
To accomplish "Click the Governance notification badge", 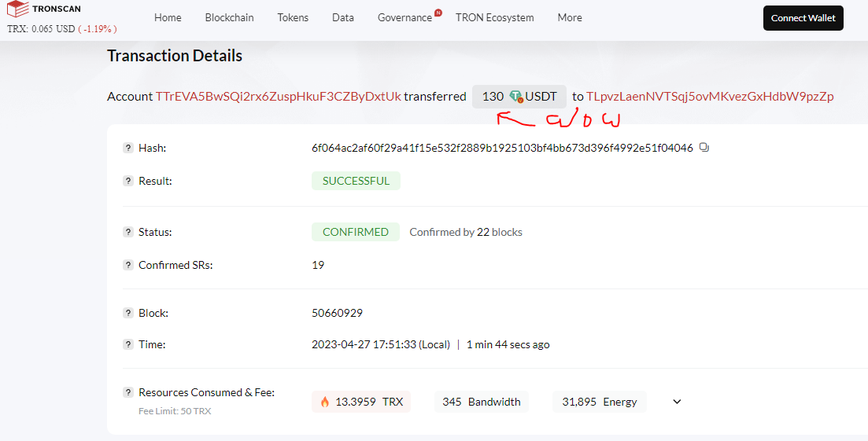I will click(x=438, y=12).
